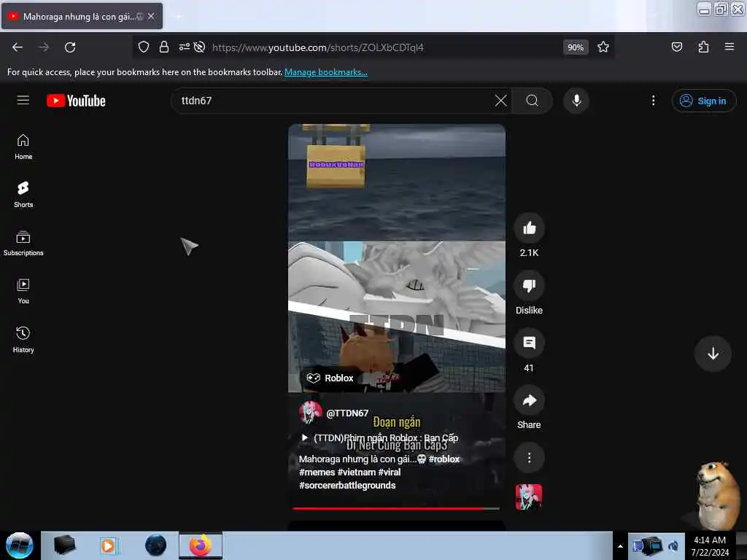747x560 pixels.
Task: Open YouTube settings three-dot menu
Action: point(653,101)
